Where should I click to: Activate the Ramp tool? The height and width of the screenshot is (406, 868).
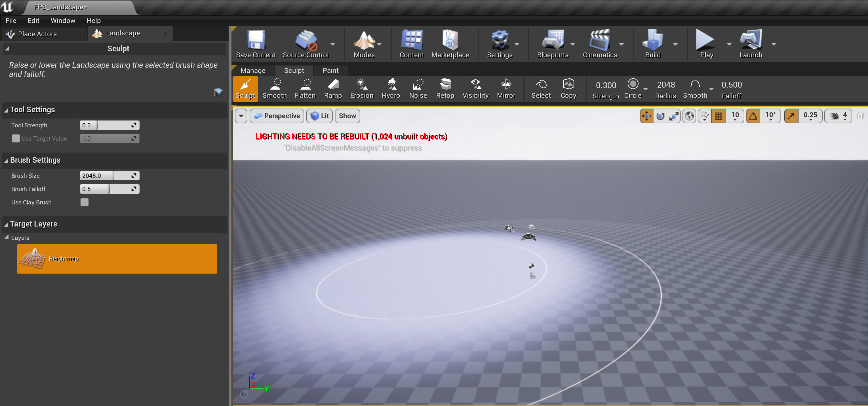click(x=332, y=88)
